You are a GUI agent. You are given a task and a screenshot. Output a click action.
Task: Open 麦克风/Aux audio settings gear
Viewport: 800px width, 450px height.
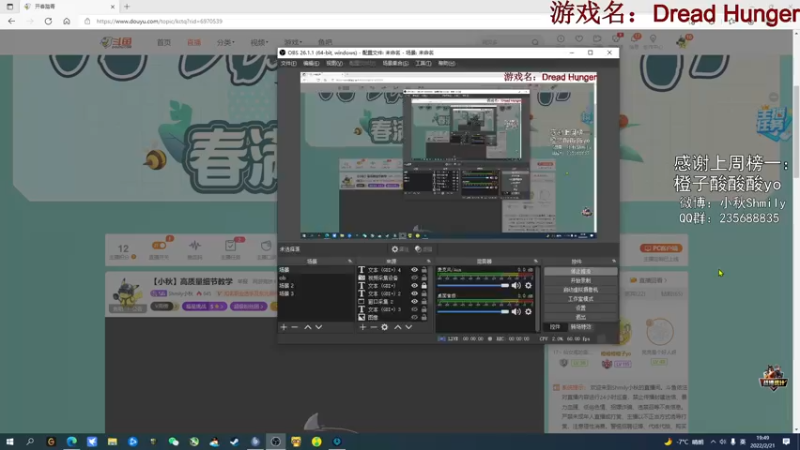coord(529,286)
